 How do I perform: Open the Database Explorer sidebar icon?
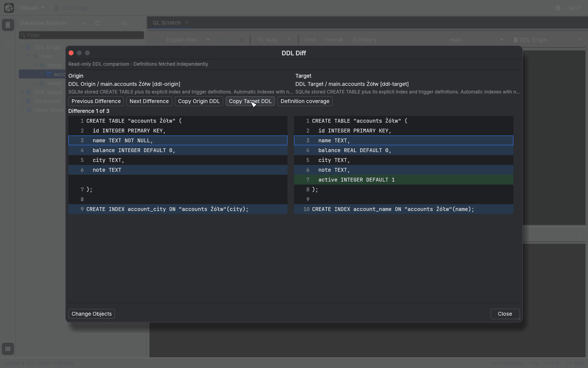coord(8,25)
